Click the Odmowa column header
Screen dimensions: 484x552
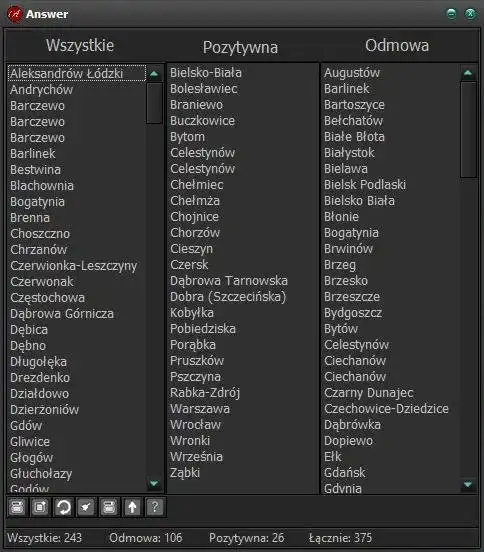(x=397, y=45)
